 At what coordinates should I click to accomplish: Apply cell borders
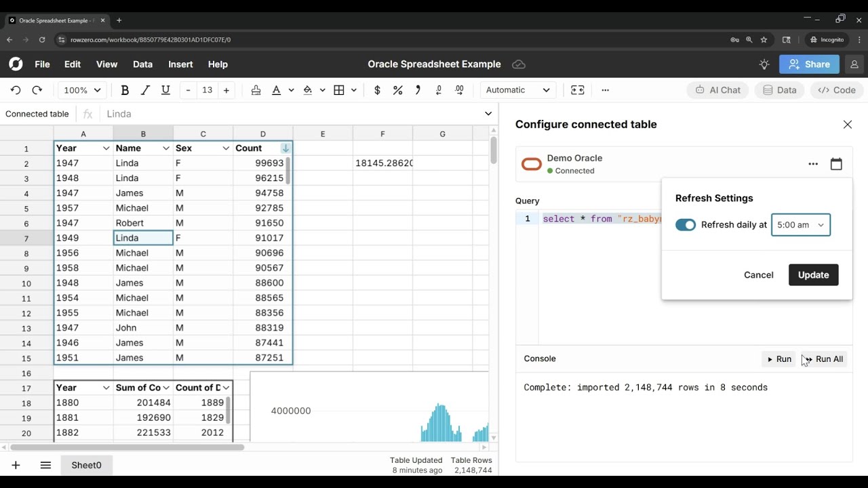339,90
